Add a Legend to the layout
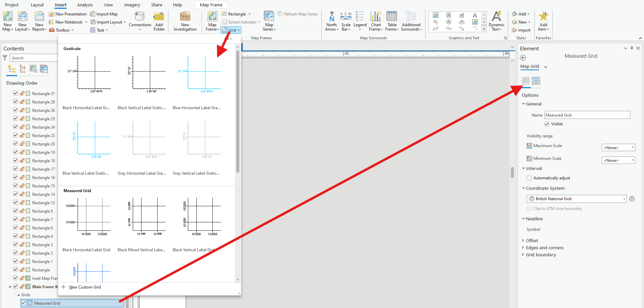644x308 pixels. 360,20
